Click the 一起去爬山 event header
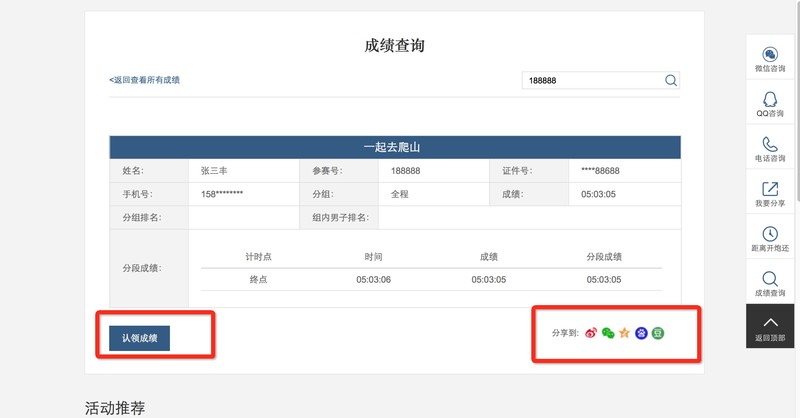 394,147
